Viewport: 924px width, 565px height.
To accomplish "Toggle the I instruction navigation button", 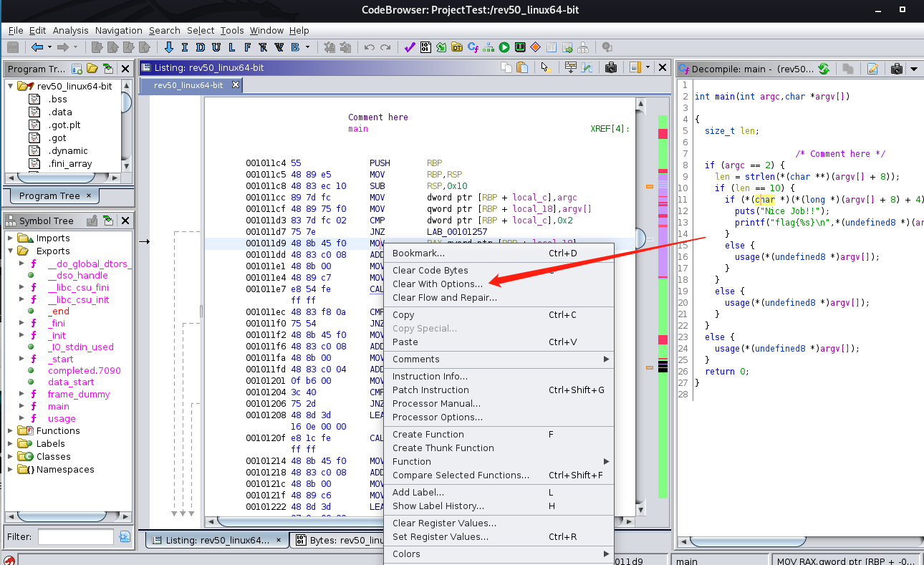I will point(184,47).
